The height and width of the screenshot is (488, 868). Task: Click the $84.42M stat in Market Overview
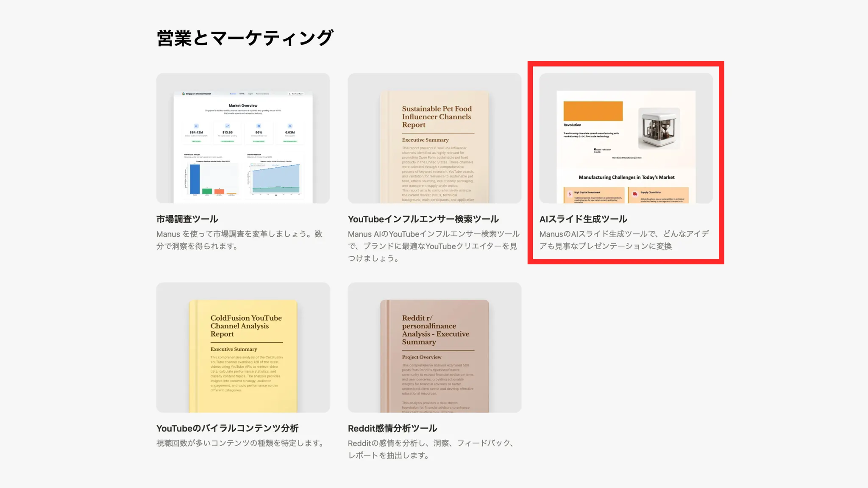[x=196, y=133]
